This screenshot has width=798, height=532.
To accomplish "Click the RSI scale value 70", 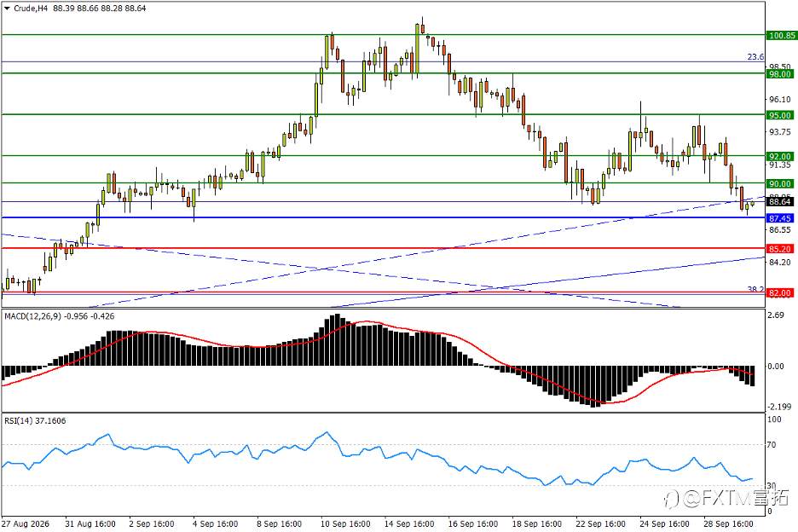I will click(x=772, y=445).
